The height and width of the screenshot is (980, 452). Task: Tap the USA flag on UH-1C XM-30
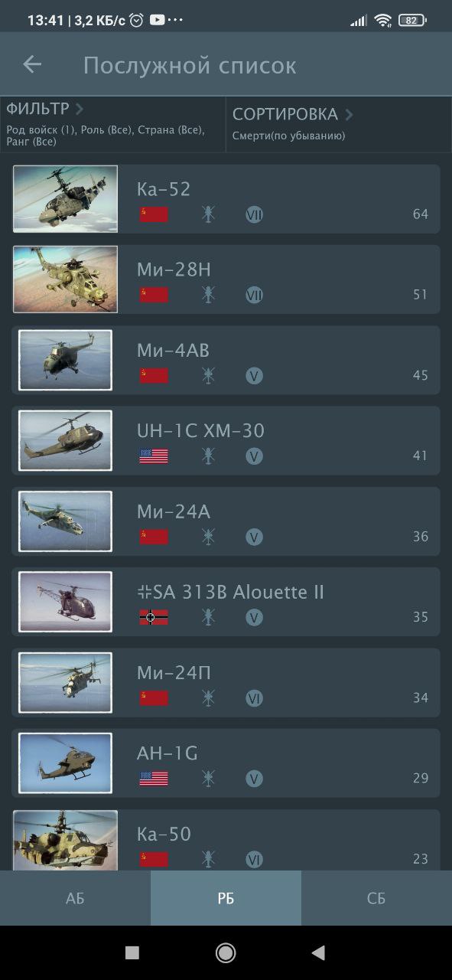click(154, 456)
